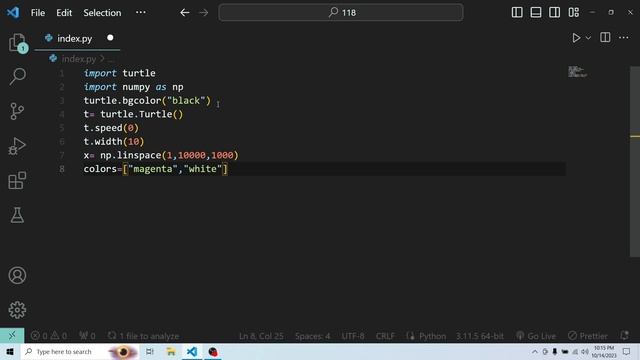This screenshot has width=640, height=360.
Task: Click the taskbar search box
Action: coord(80,351)
